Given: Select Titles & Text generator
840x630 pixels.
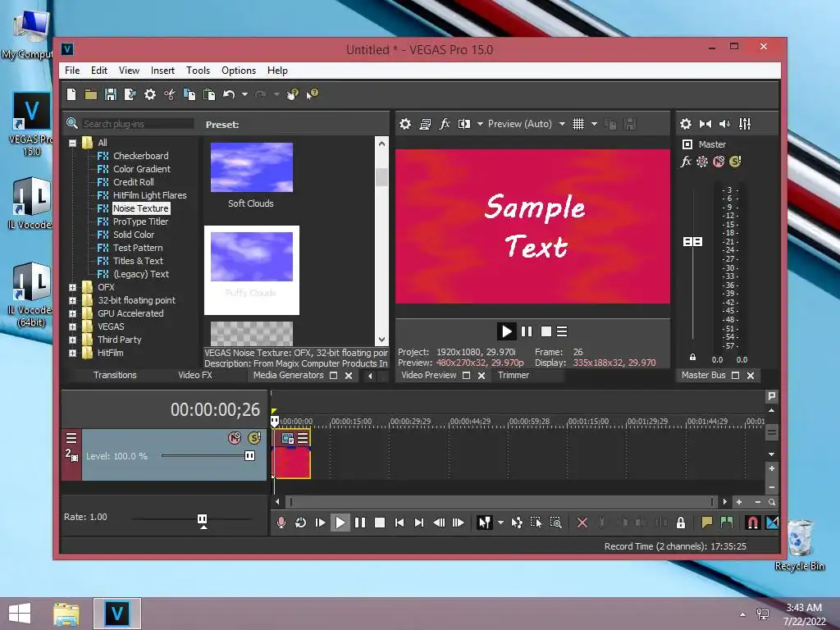Looking at the screenshot, I should pyautogui.click(x=138, y=261).
